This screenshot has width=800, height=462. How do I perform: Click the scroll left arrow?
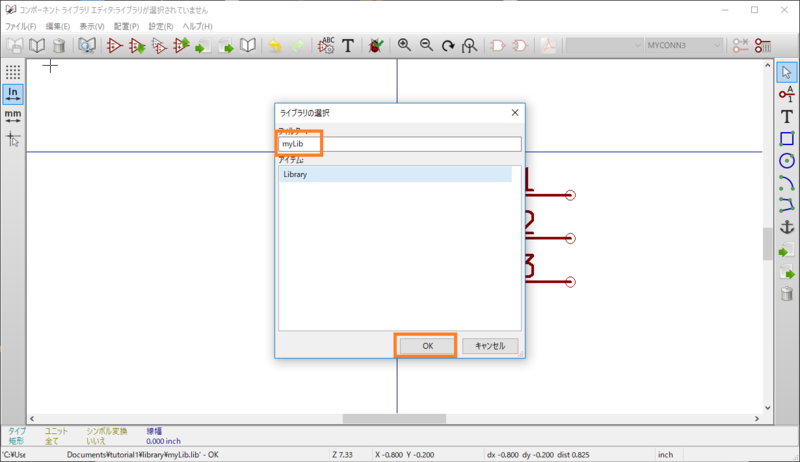(x=32, y=418)
